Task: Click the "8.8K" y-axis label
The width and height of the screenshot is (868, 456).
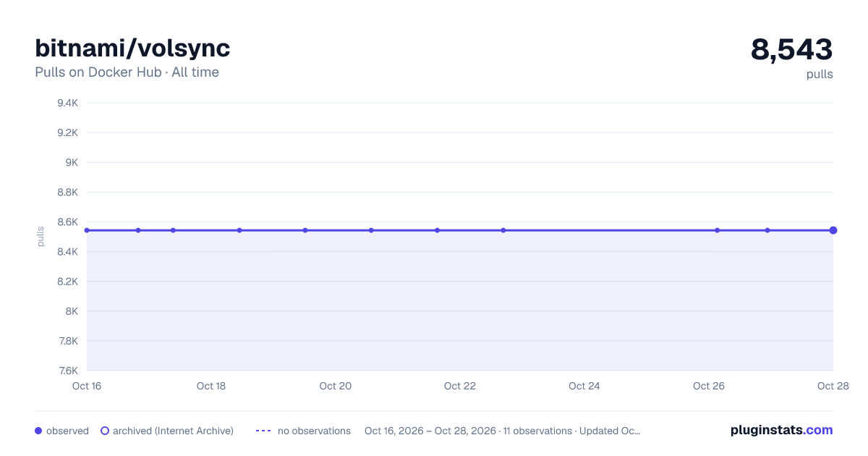Action: click(67, 192)
